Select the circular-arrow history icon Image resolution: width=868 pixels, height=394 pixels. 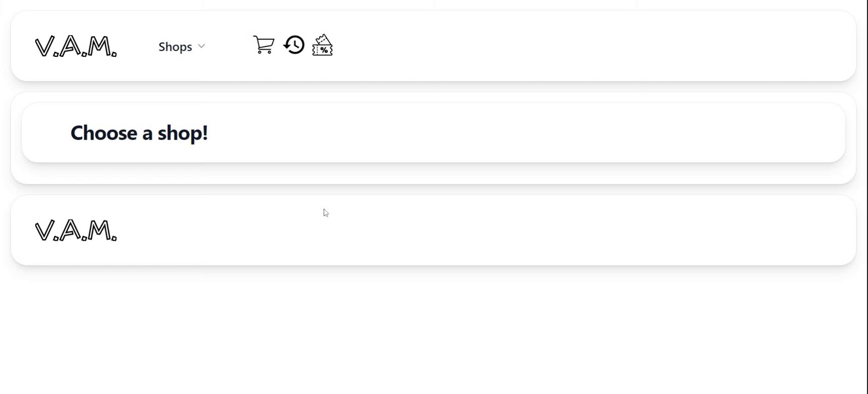[294, 45]
